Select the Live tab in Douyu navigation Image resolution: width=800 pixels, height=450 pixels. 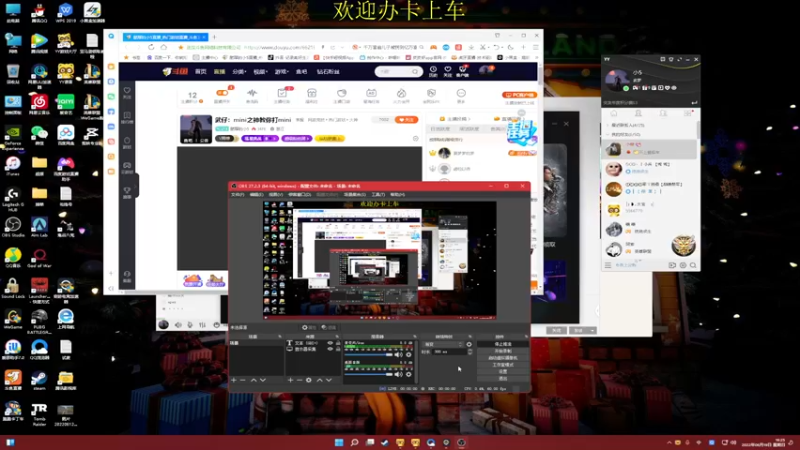(x=219, y=72)
